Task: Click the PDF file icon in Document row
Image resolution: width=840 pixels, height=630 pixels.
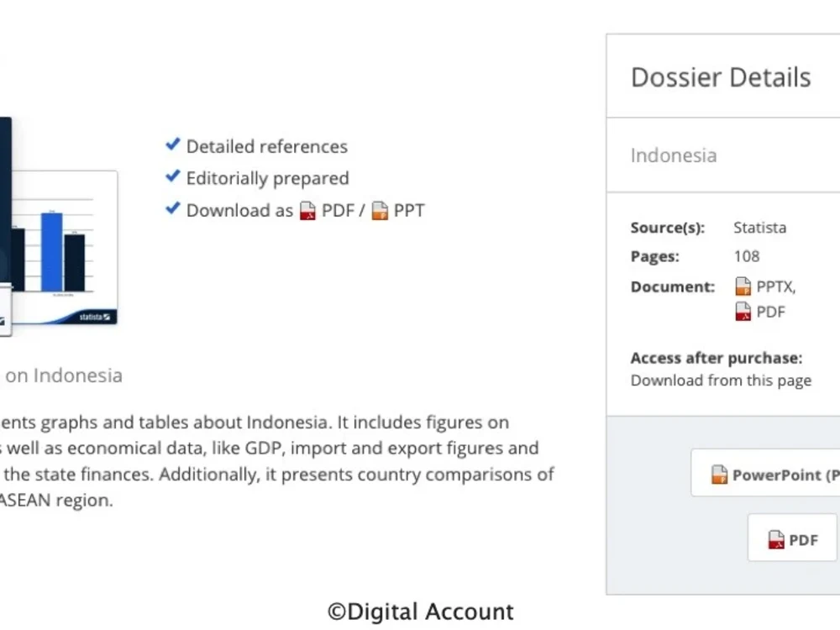Action: coord(743,312)
